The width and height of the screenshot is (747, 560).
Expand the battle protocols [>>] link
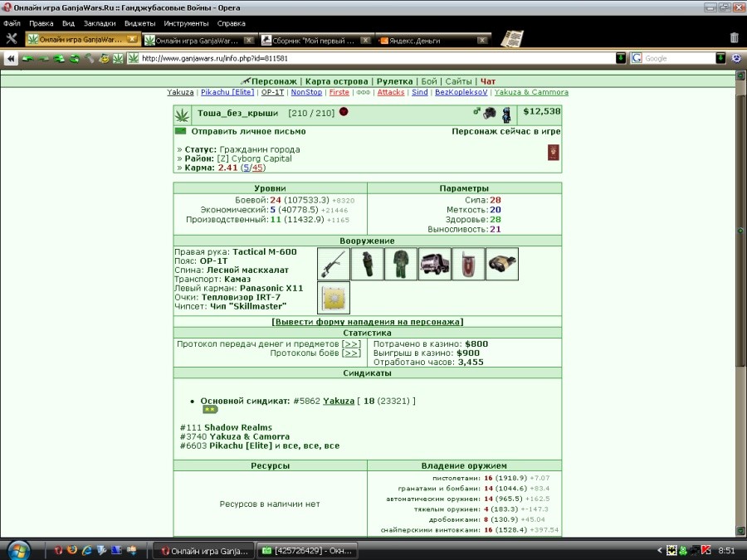(x=351, y=353)
